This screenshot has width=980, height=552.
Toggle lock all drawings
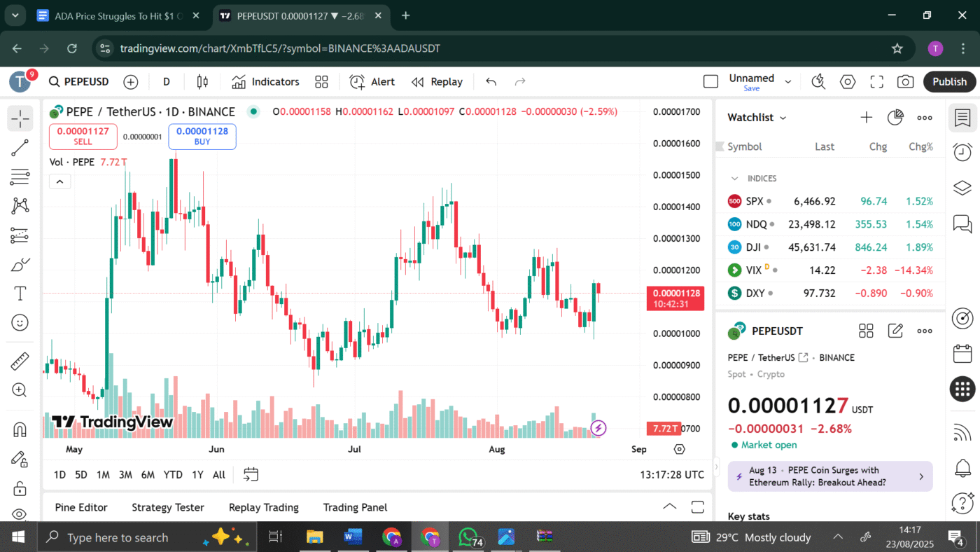[x=20, y=488]
